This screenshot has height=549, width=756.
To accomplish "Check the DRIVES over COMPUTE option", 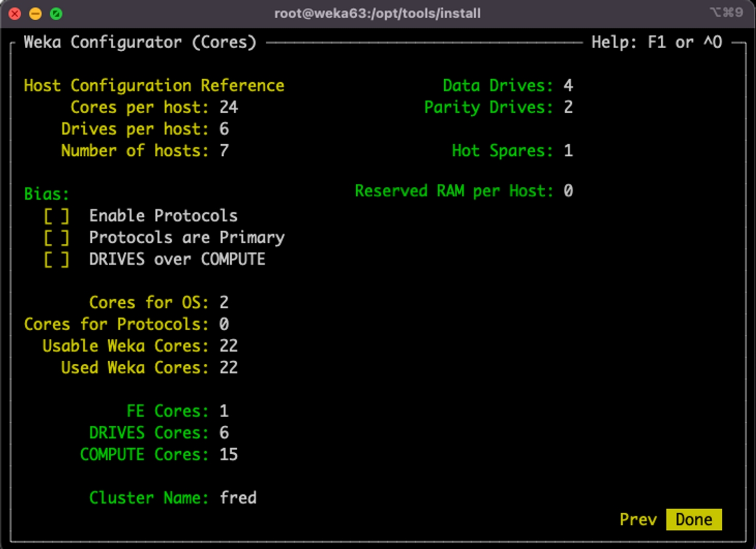I will (56, 259).
